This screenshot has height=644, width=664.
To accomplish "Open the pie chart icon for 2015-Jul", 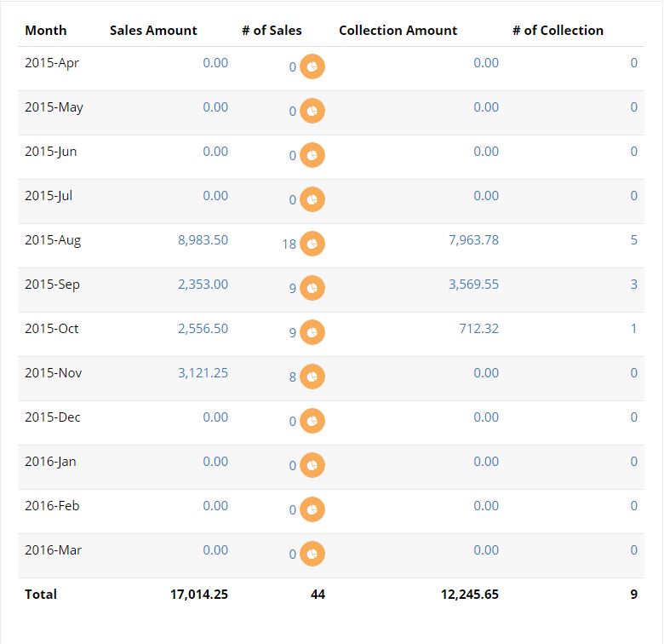I will click(312, 199).
